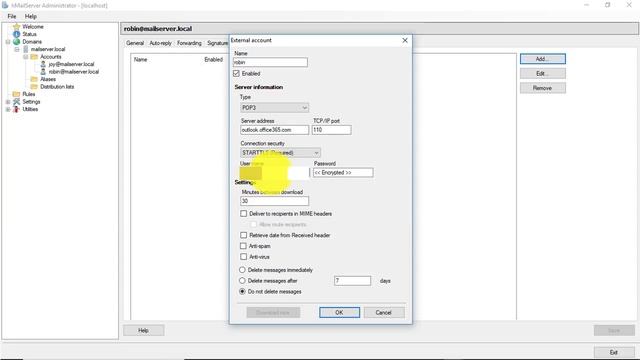Image resolution: width=640 pixels, height=360 pixels.
Task: Click the robin@mailserver.local user icon in the tree
Action: point(43,71)
